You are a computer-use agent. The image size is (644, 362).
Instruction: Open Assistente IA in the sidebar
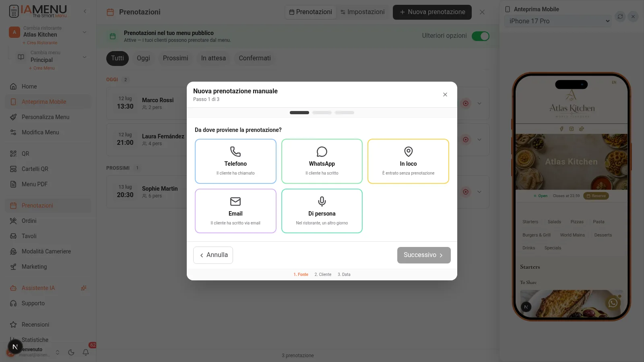48,288
